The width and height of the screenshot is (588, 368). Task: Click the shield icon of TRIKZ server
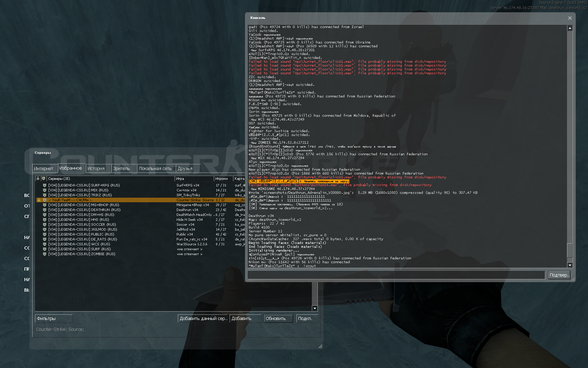click(44, 195)
